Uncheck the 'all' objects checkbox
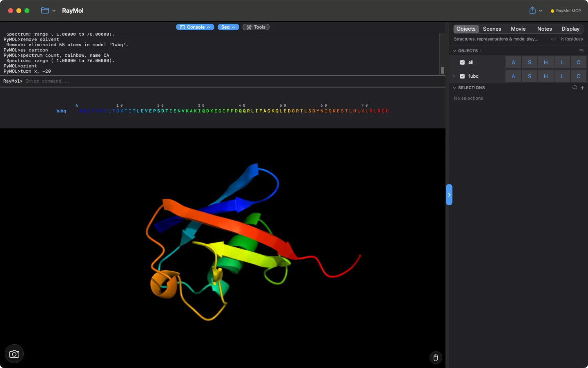 pyautogui.click(x=462, y=62)
